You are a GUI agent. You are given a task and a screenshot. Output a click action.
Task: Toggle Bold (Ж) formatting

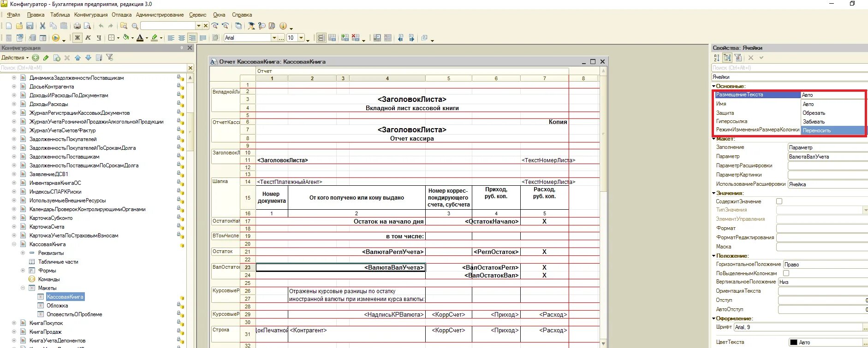(77, 38)
